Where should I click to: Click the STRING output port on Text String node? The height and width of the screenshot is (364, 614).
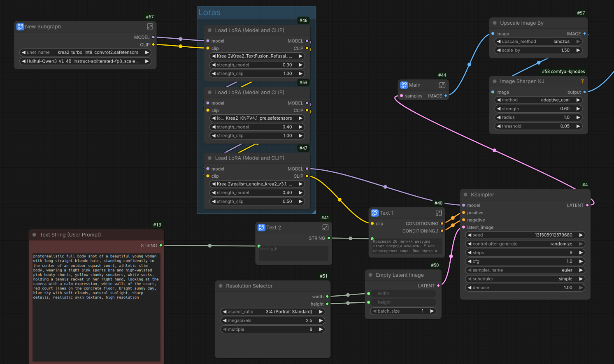tap(160, 246)
